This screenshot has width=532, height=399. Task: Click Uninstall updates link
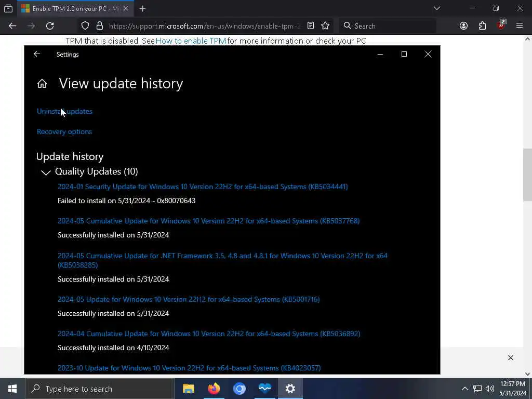click(64, 111)
